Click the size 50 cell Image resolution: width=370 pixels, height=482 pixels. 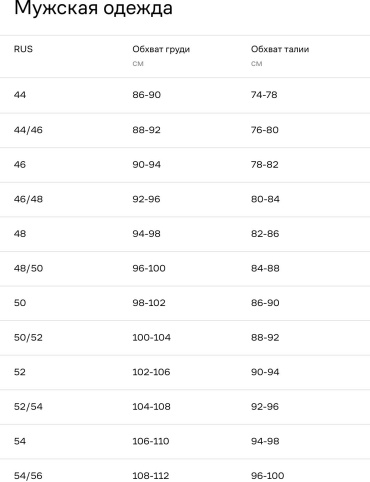(x=20, y=303)
